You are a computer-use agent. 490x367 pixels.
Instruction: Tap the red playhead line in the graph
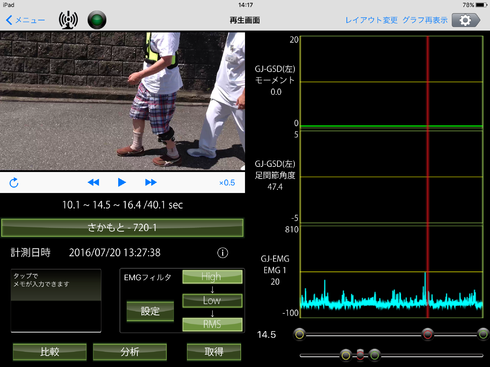click(x=428, y=177)
